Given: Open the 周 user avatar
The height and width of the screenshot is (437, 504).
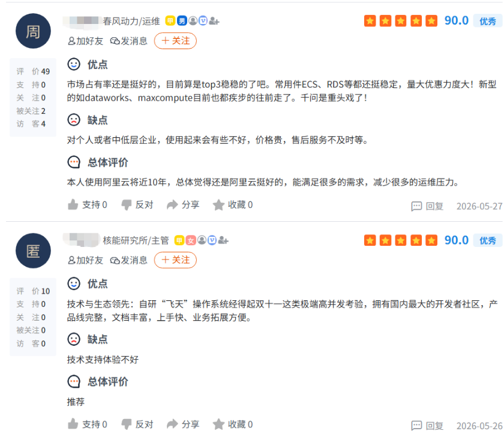Looking at the screenshot, I should [33, 31].
